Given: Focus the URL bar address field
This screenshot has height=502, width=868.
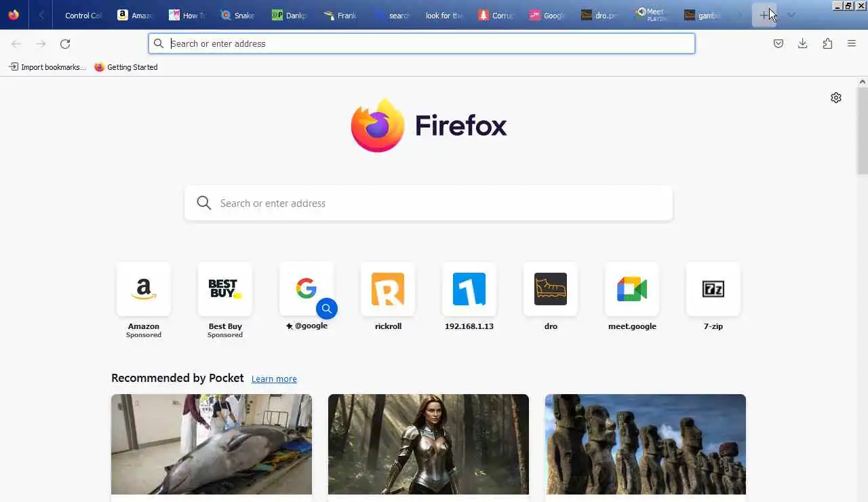Looking at the screenshot, I should pos(422,43).
